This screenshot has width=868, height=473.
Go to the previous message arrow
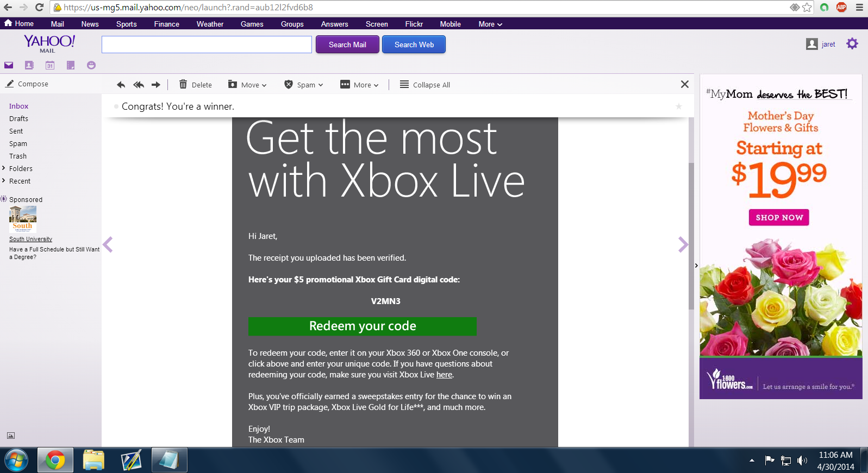coord(108,245)
